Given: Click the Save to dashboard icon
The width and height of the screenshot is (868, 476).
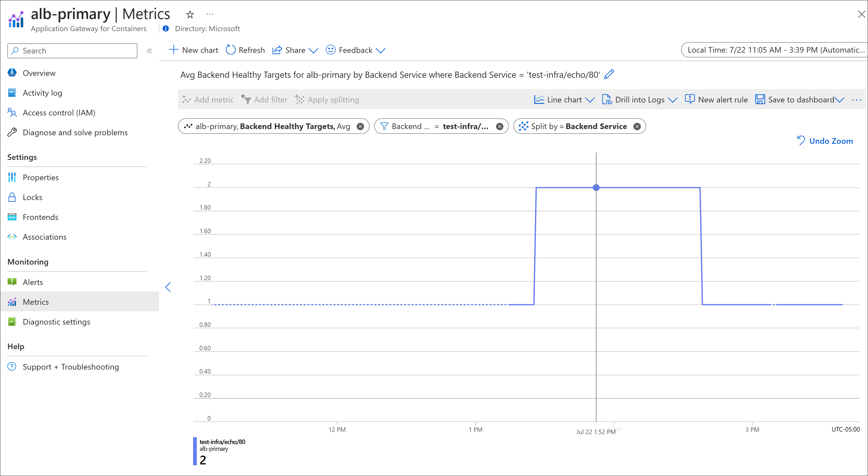Looking at the screenshot, I should click(x=760, y=99).
